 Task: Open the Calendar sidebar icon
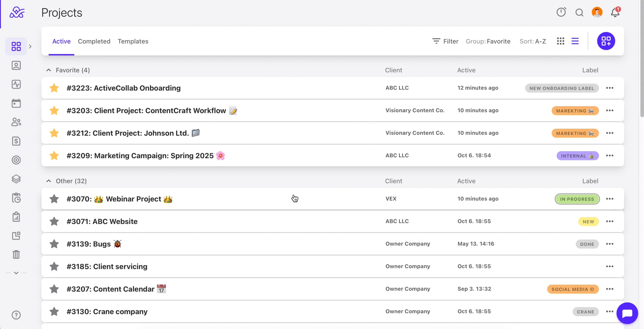pyautogui.click(x=16, y=103)
